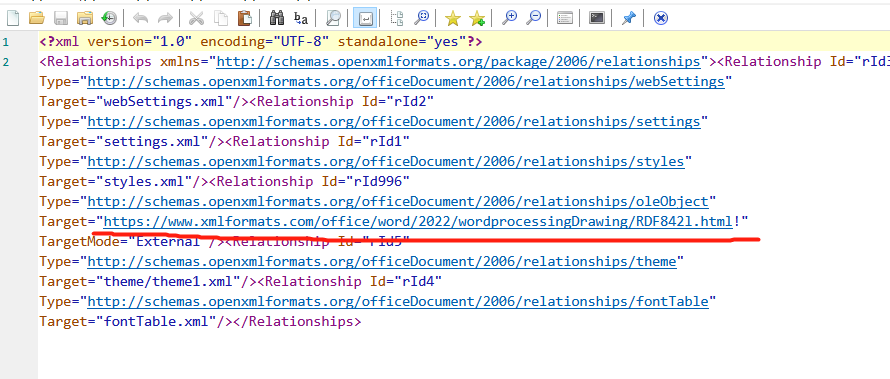
Task: Click the Target="webSettings.xml" text
Action: pyautogui.click(x=136, y=102)
